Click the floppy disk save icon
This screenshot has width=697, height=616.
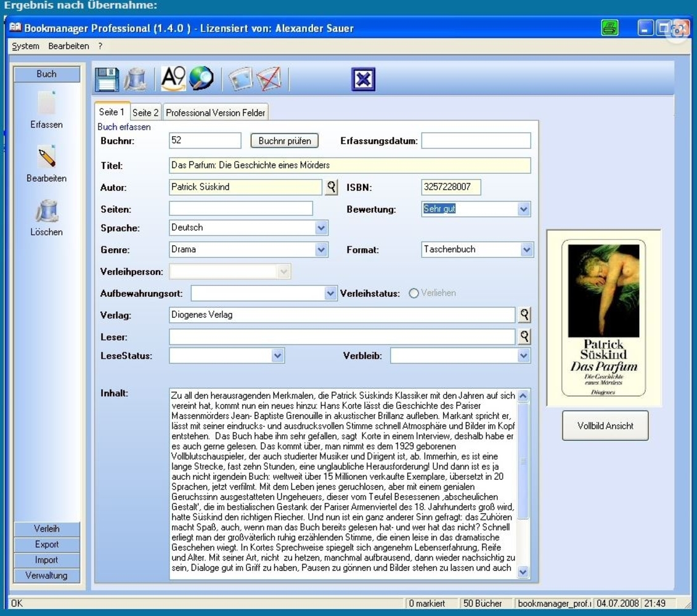(107, 79)
